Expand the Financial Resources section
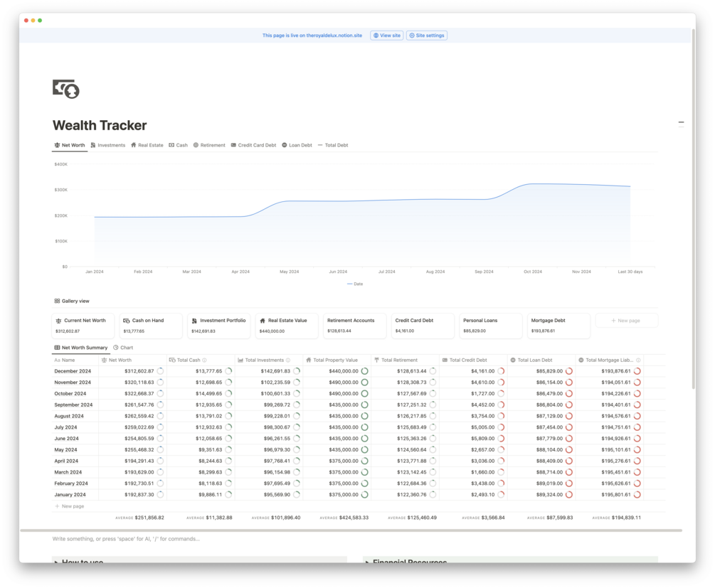 click(x=366, y=562)
